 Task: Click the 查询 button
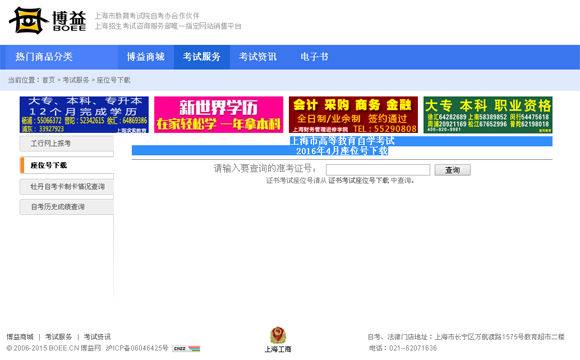point(452,170)
